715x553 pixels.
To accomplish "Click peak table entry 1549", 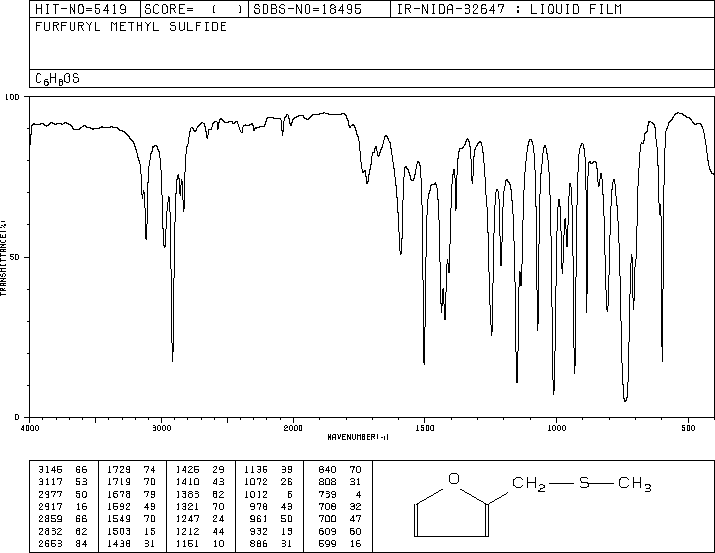I will pos(119,519).
